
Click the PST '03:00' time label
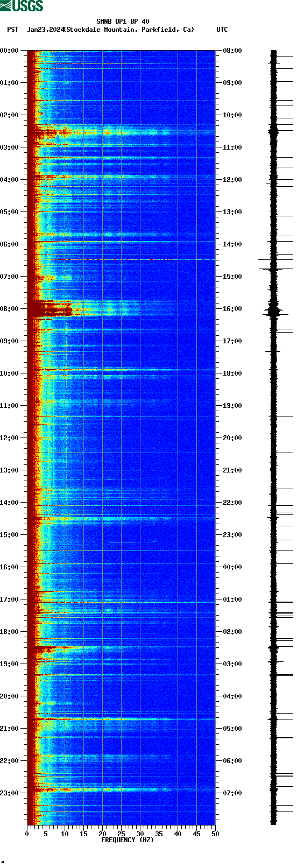tap(10, 147)
